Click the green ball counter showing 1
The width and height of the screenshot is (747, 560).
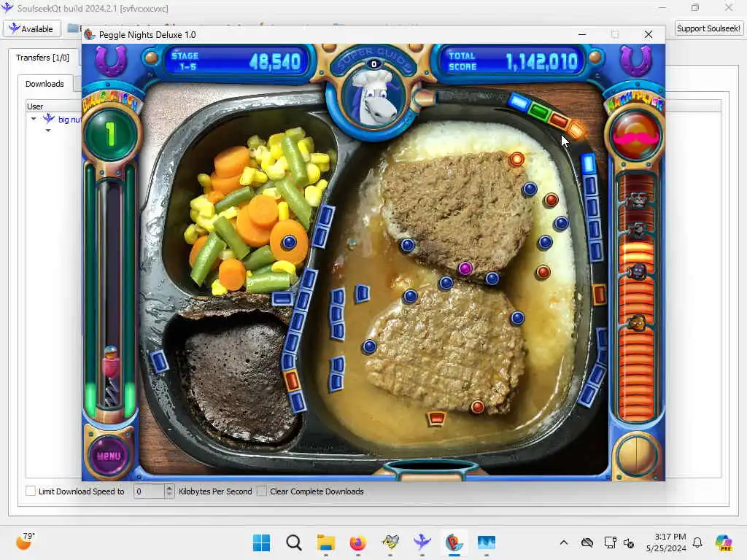(x=110, y=134)
